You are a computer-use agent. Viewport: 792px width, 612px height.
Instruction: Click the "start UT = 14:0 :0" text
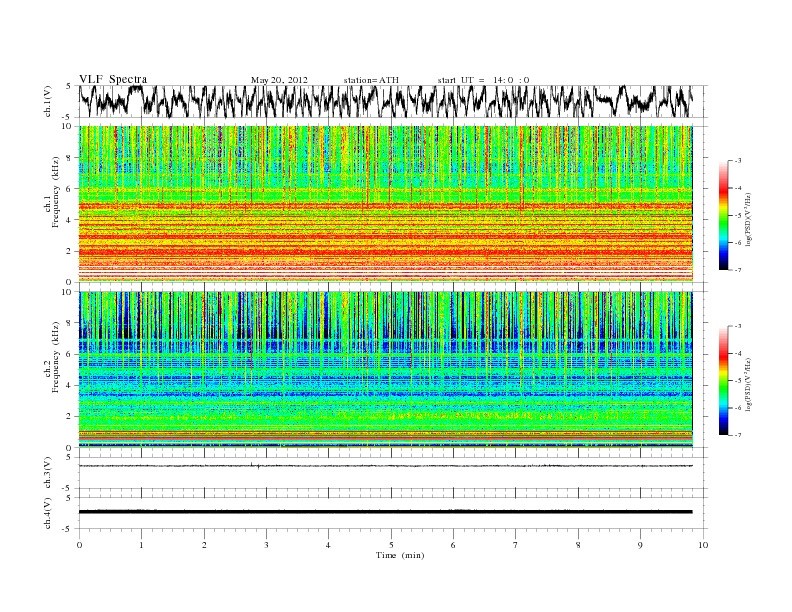coord(483,80)
